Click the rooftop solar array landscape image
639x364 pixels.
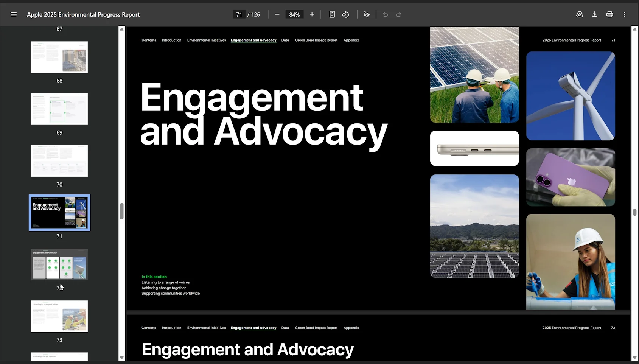(474, 226)
